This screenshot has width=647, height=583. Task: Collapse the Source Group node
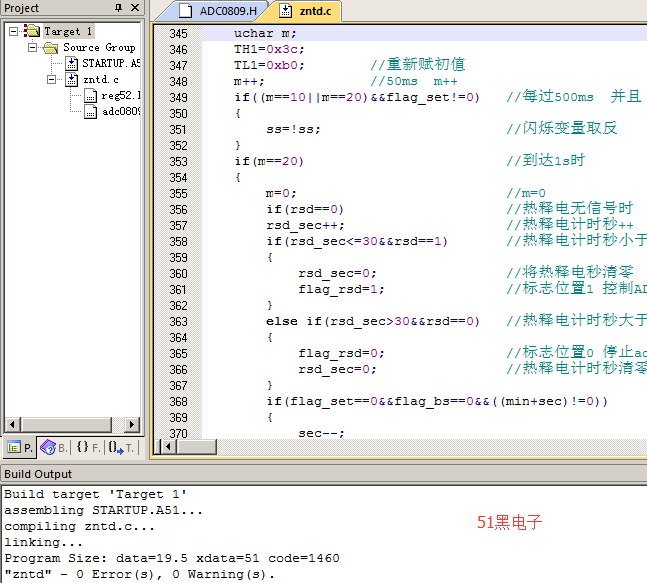coord(32,47)
